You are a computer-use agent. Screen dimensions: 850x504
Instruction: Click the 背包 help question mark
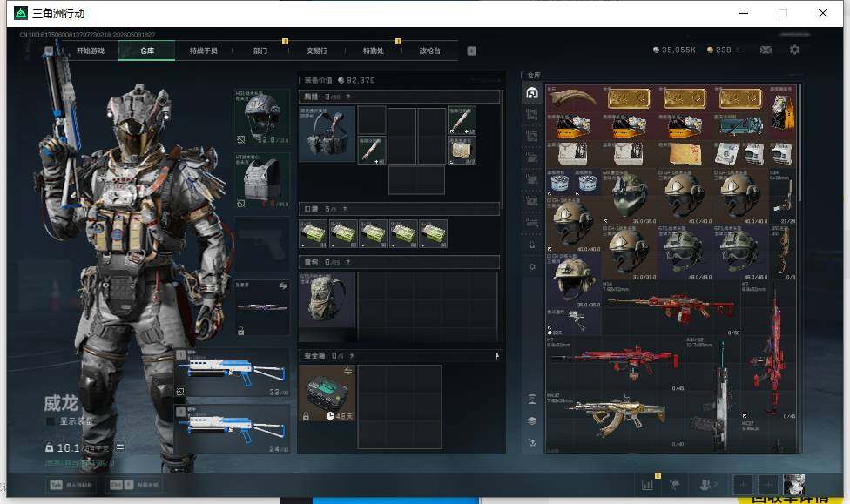(x=348, y=262)
